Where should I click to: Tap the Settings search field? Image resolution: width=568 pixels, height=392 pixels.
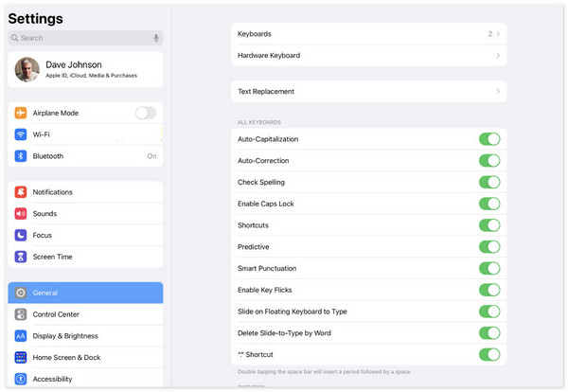pyautogui.click(x=85, y=38)
